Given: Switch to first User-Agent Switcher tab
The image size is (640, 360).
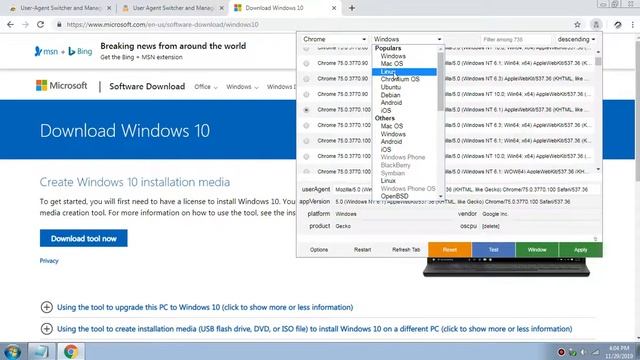Looking at the screenshot, I should click(60, 8).
